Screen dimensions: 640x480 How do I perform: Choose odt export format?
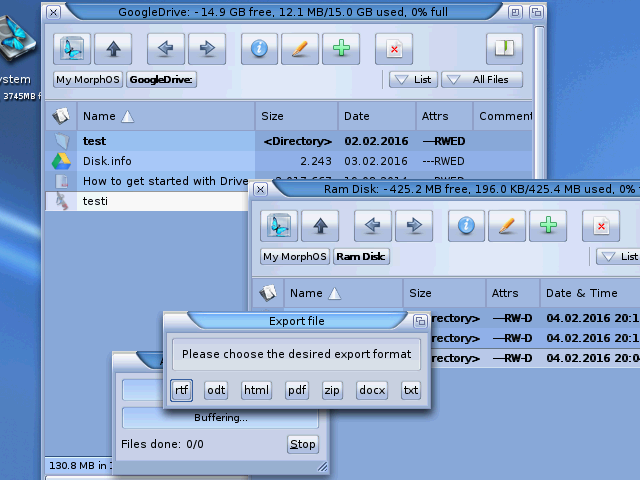[x=216, y=390]
